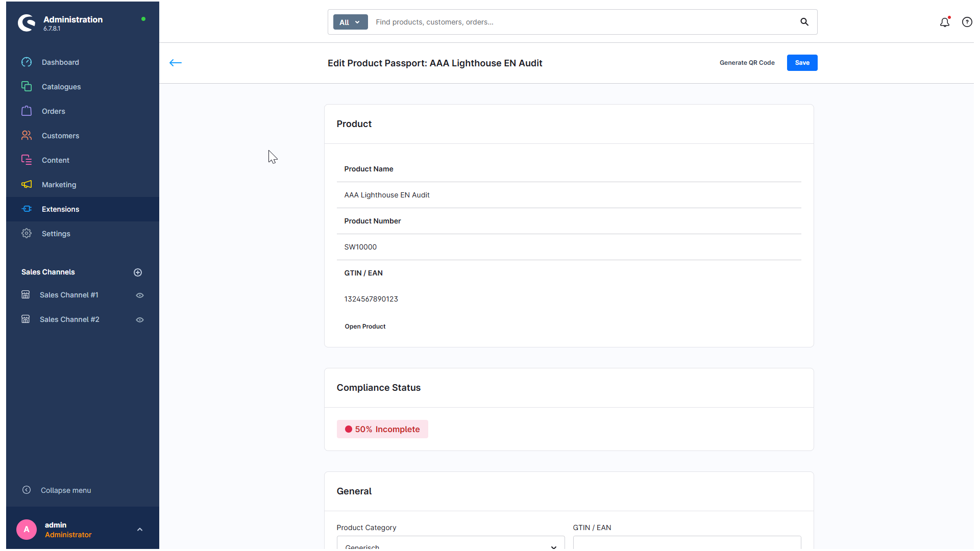Click the Edit Product Passport page title
980x551 pixels.
[435, 63]
